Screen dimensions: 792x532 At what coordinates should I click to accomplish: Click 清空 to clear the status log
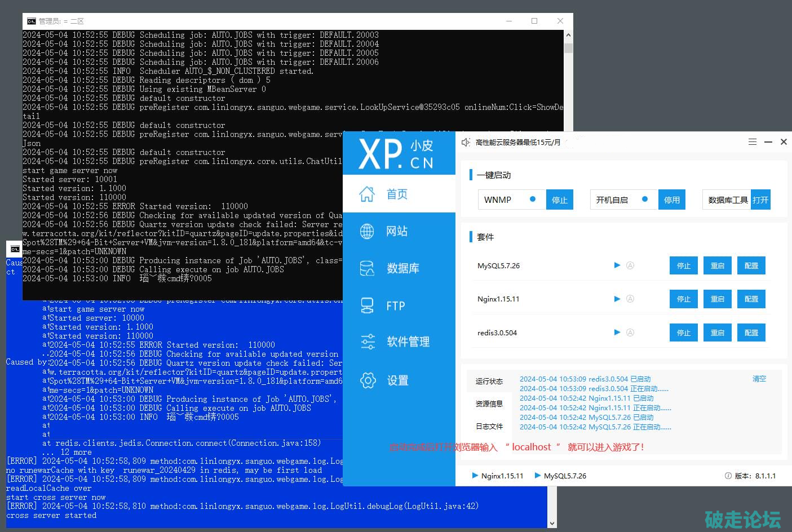click(759, 379)
